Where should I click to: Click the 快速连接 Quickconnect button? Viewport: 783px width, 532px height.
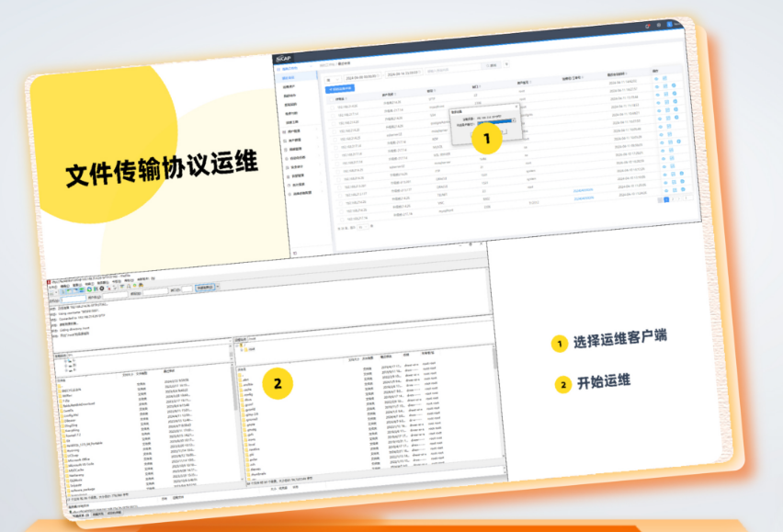[x=204, y=288]
